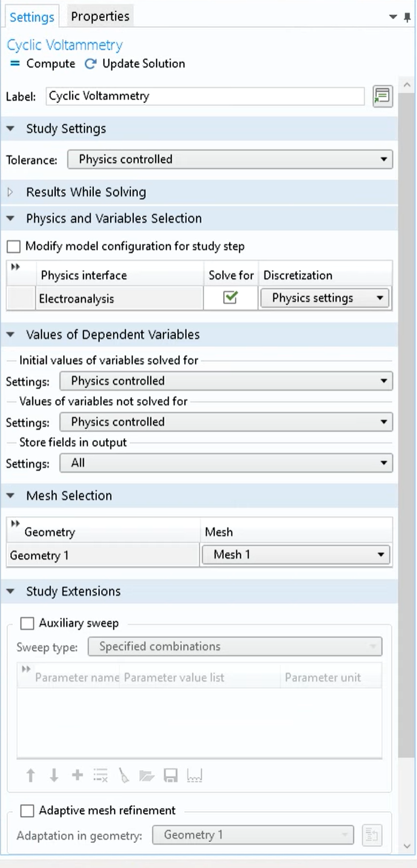Switch to the Properties tab
The image size is (417, 868).
100,17
